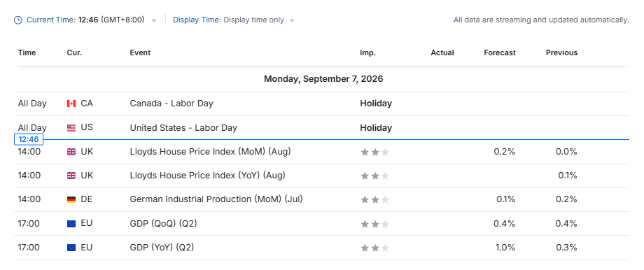
Task: Open the Display Time dropdown arrow
Action: 292,20
